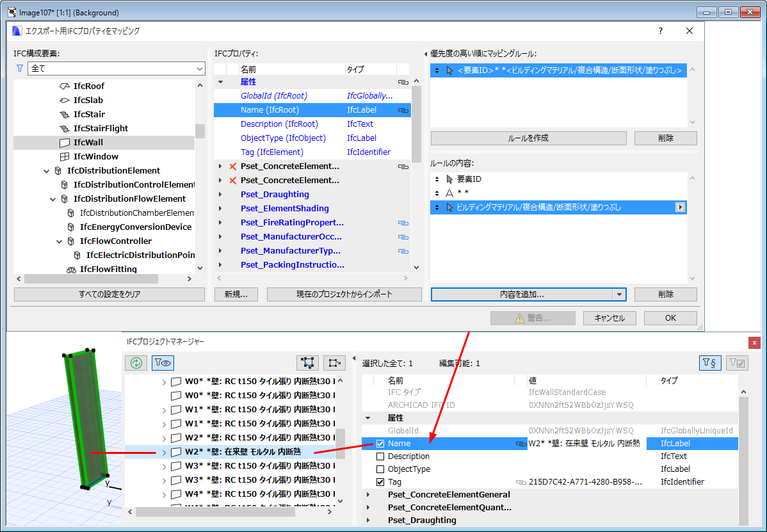Collapse the IfcDistributionFlowElement node

pos(53,200)
